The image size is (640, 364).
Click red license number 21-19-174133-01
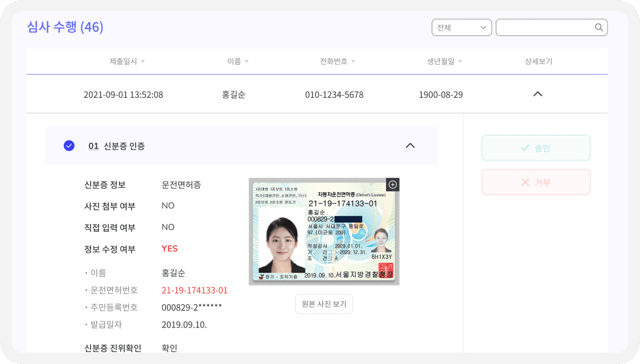click(195, 290)
